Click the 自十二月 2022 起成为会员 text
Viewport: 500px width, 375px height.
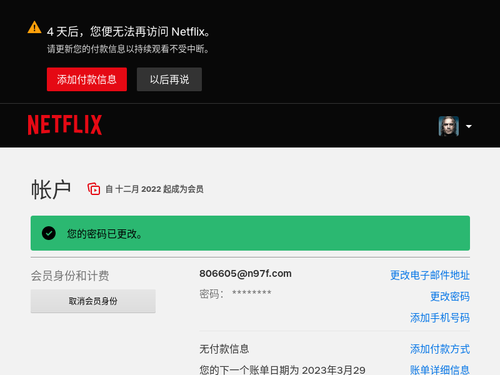[154, 189]
